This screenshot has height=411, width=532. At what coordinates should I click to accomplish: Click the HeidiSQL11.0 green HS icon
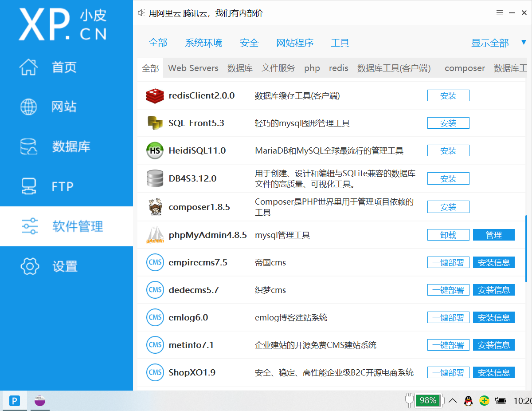coord(155,151)
